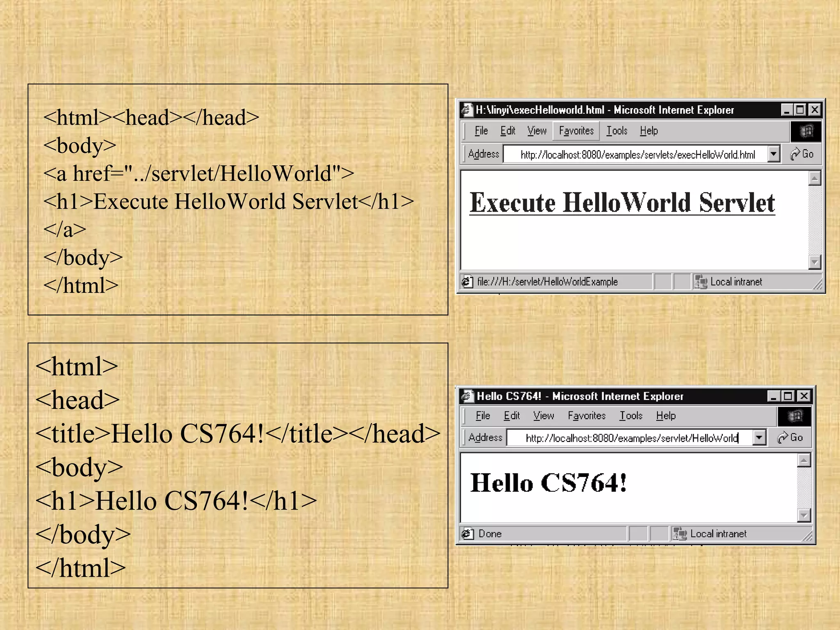Open Tools menu in execHelloworld.html window
Image resolution: width=840 pixels, height=630 pixels.
(617, 131)
